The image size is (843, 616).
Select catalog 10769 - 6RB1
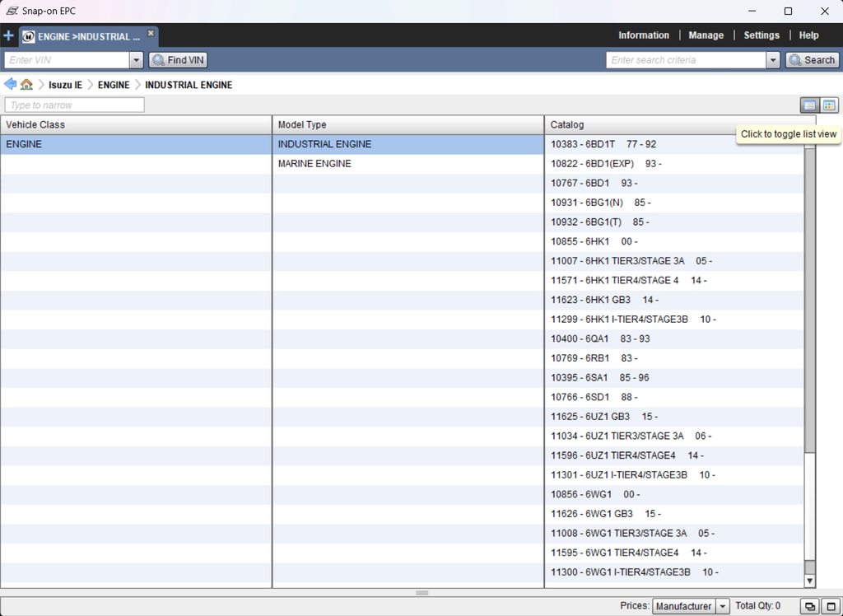coord(674,357)
